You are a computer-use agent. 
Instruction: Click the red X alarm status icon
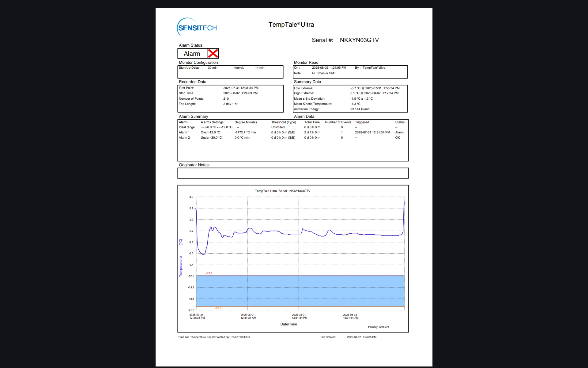(x=213, y=53)
